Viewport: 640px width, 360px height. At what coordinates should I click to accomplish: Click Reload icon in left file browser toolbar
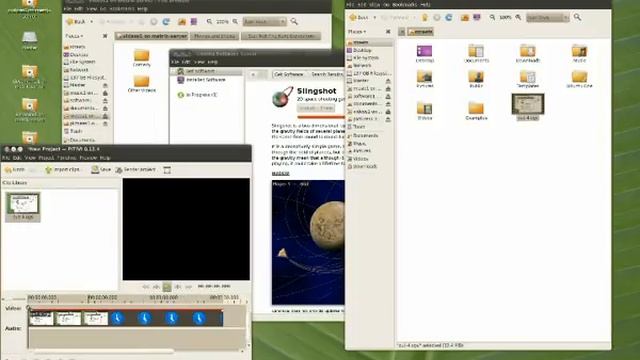(x=166, y=22)
